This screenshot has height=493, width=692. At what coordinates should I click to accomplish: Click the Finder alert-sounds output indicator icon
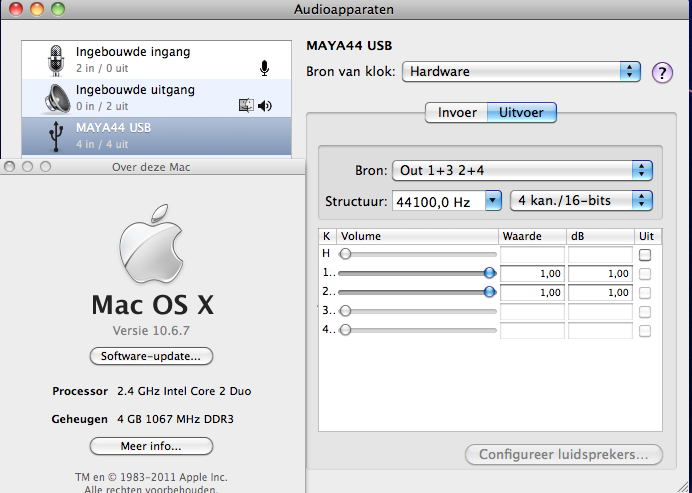(x=246, y=106)
